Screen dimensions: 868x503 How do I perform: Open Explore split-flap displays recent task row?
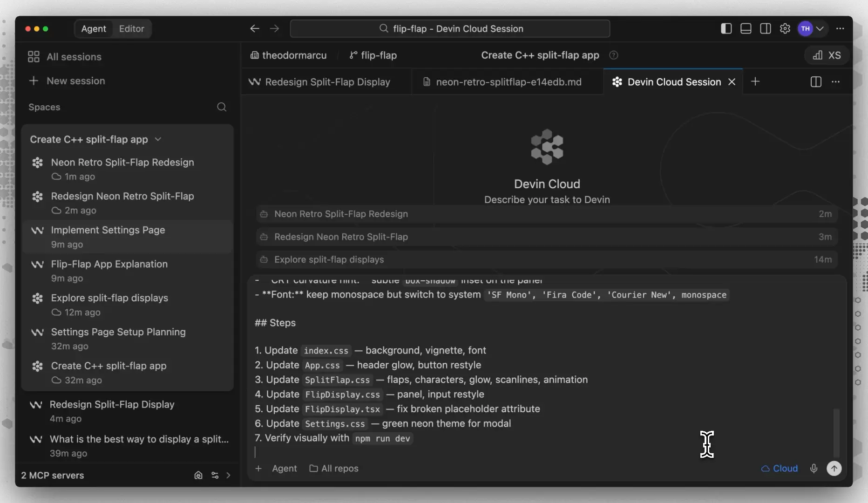546,259
